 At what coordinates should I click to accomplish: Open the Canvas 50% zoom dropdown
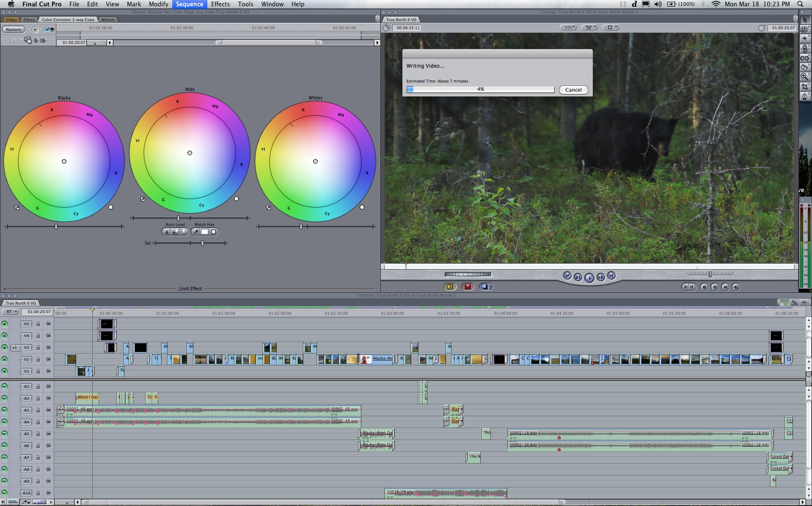coord(568,27)
